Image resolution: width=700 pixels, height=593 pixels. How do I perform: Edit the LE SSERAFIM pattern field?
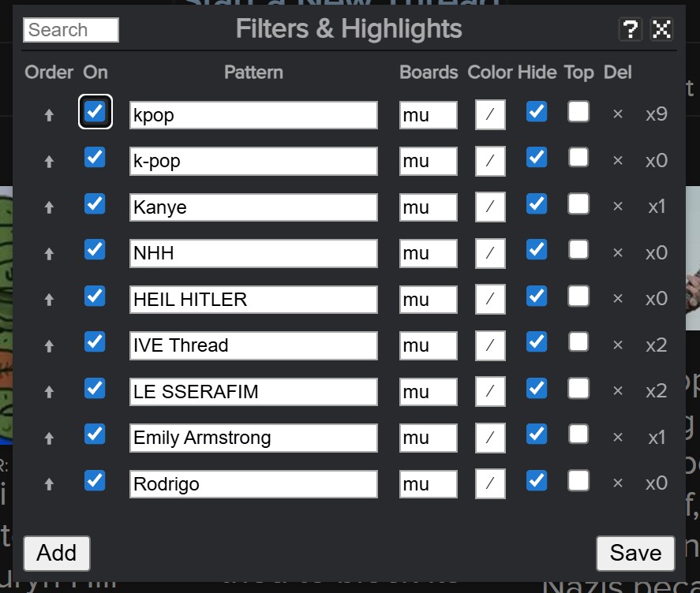[x=253, y=392]
